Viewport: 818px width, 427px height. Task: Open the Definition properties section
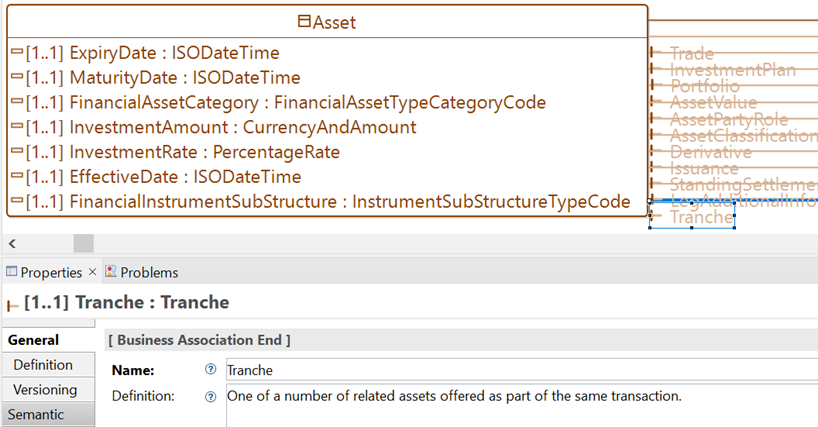point(49,364)
